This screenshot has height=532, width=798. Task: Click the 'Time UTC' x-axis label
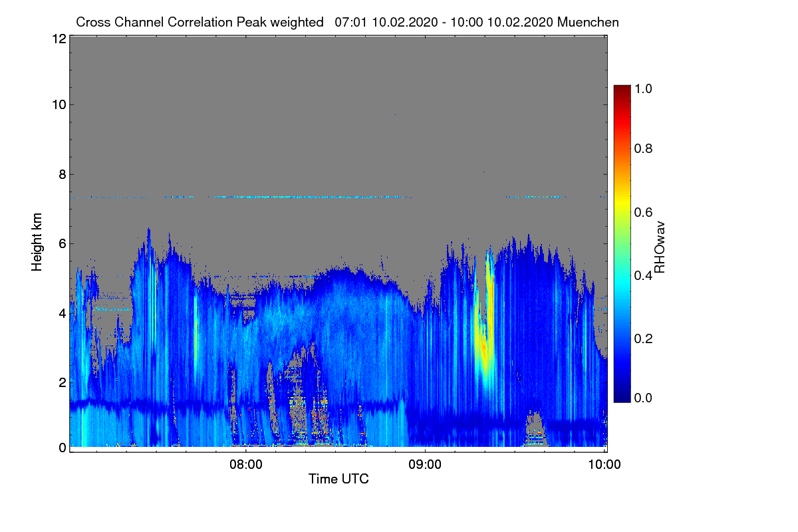[338, 479]
